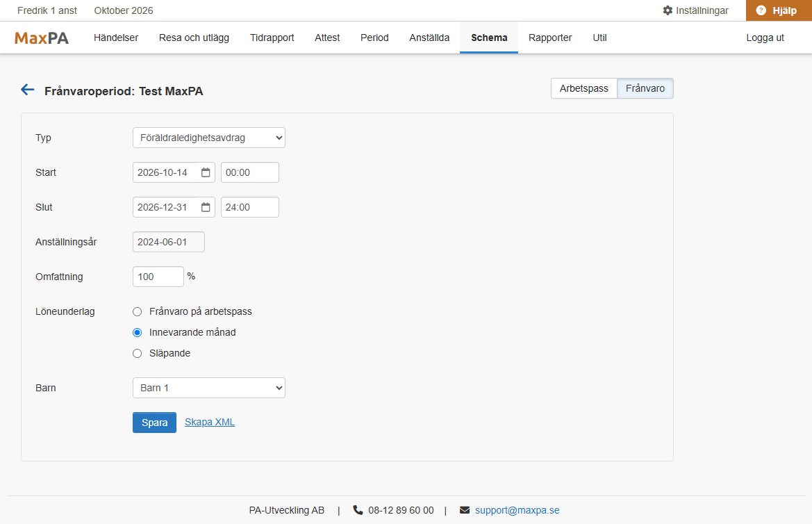Click the phone icon in the footer
This screenshot has height=524, width=812.
(358, 510)
